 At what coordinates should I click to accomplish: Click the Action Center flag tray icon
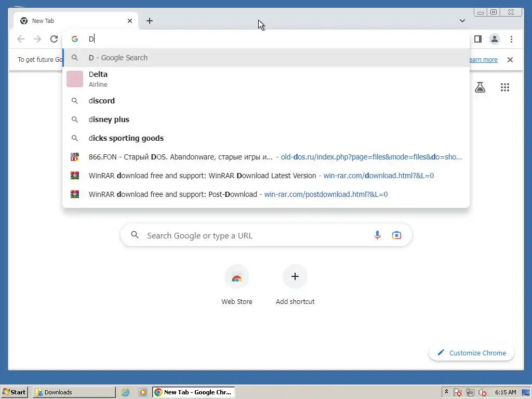click(457, 392)
